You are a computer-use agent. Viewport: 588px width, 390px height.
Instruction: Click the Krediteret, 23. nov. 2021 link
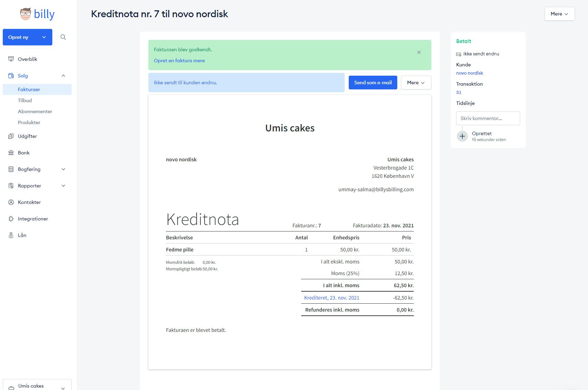(x=332, y=298)
